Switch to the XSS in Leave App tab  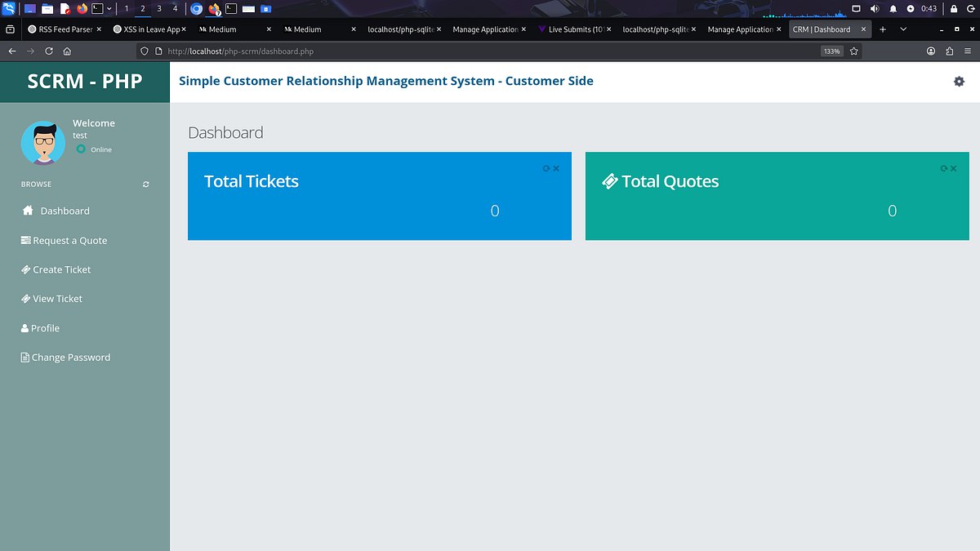149,29
